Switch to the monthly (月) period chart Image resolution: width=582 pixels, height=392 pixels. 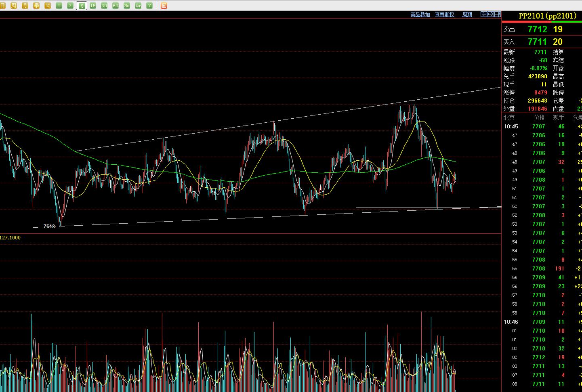point(25,6)
